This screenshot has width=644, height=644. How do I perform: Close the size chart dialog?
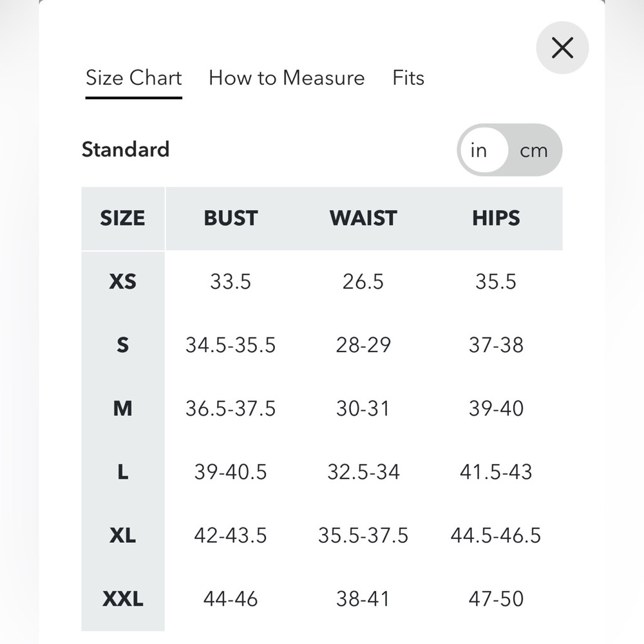[562, 48]
